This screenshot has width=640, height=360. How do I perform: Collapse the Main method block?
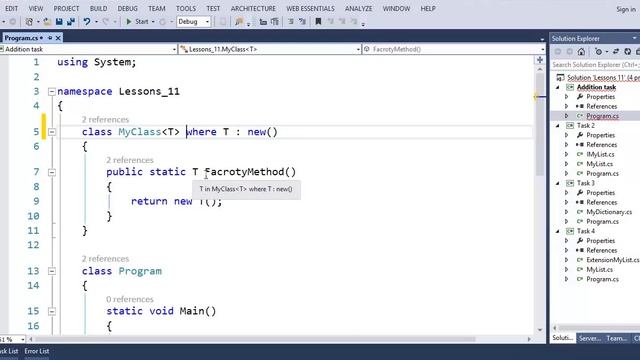tap(51, 311)
